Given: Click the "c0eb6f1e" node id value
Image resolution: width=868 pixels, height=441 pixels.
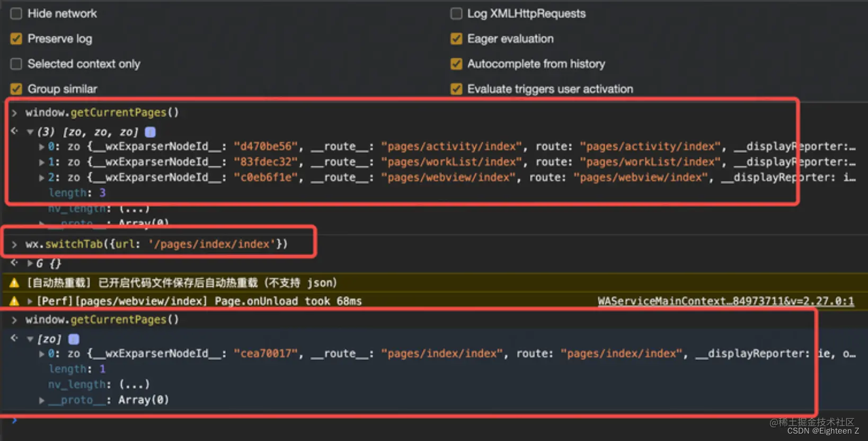Looking at the screenshot, I should pos(266,178).
